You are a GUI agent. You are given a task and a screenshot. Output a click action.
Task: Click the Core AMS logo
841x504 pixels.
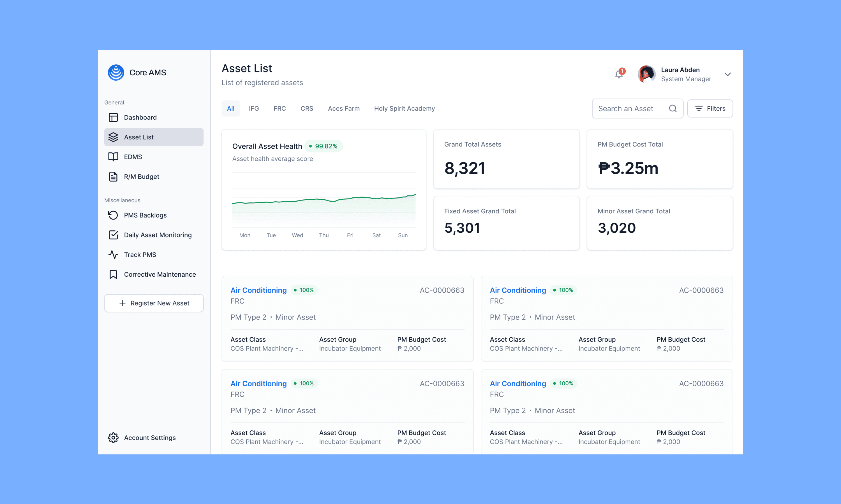tap(116, 72)
